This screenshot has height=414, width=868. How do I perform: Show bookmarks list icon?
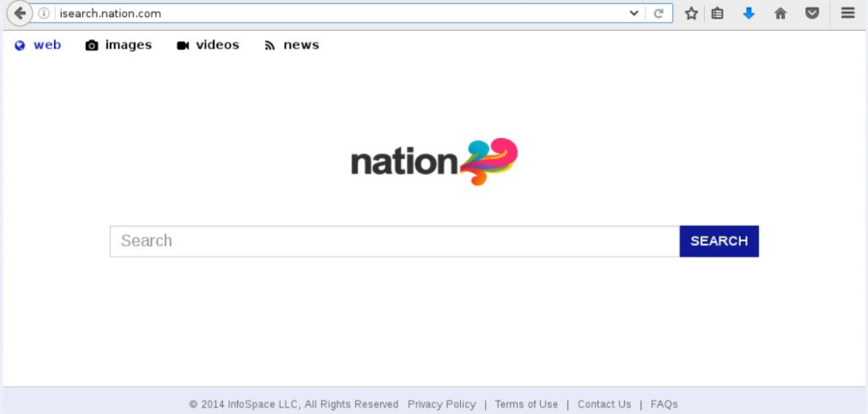point(718,14)
